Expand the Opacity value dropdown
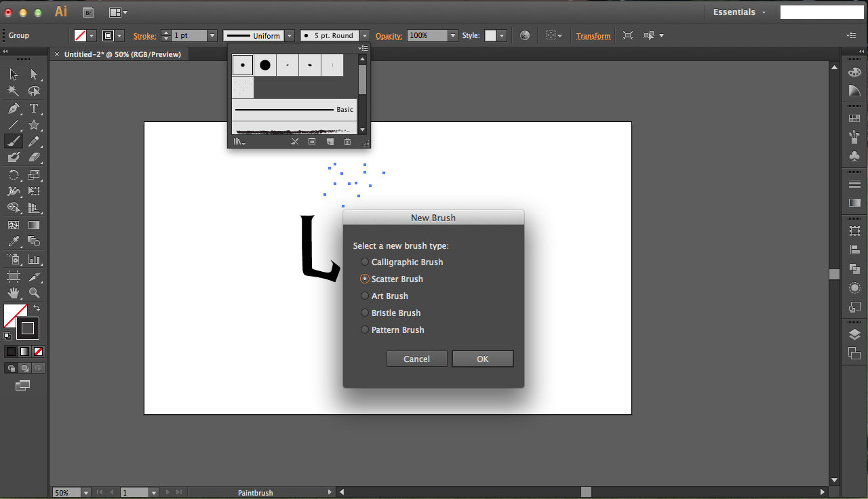The image size is (868, 499). 453,36
